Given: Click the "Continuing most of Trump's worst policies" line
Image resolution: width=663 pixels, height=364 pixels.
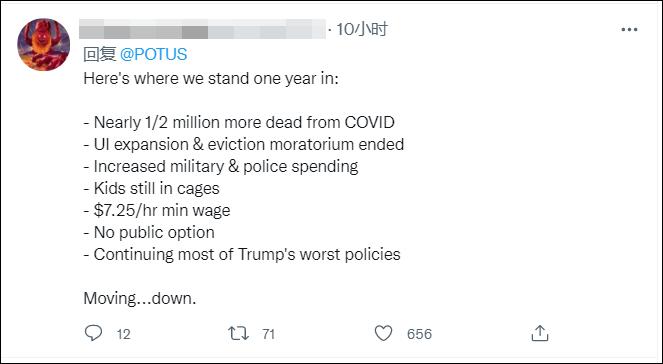Looking at the screenshot, I should point(242,255).
